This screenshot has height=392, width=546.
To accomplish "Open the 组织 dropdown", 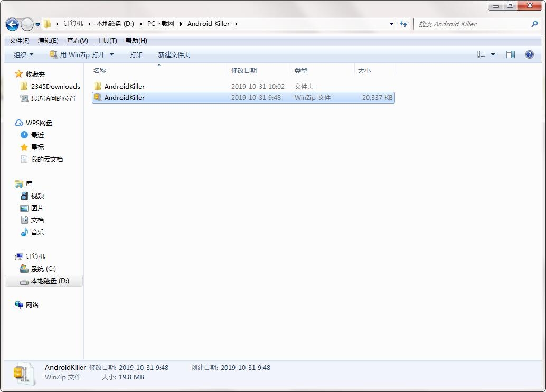I will pyautogui.click(x=23, y=55).
